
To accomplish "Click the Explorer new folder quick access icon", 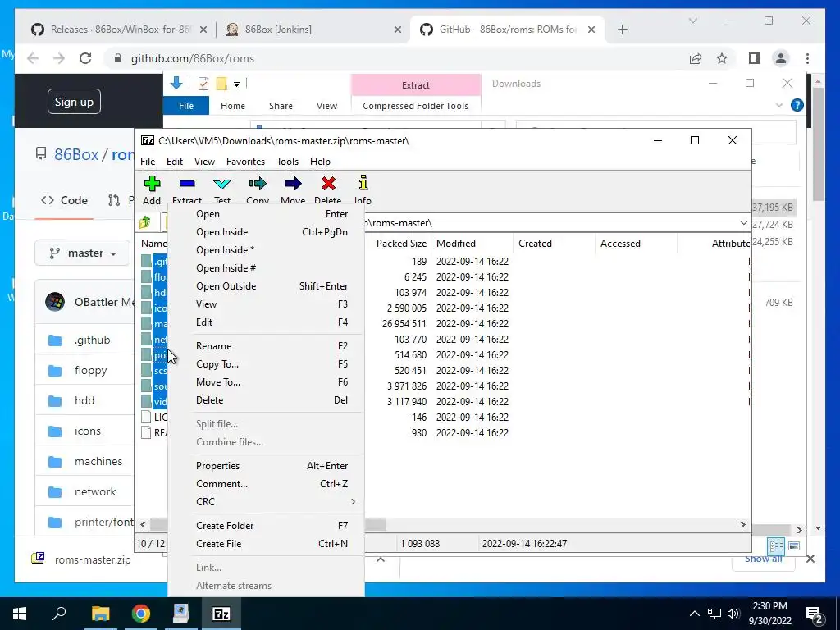I will coord(221,84).
